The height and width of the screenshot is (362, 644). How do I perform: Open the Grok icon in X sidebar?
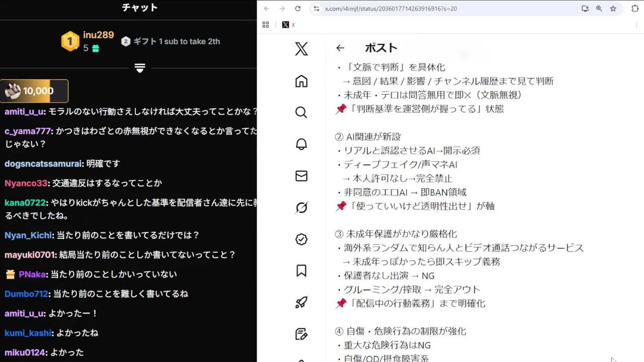301,208
